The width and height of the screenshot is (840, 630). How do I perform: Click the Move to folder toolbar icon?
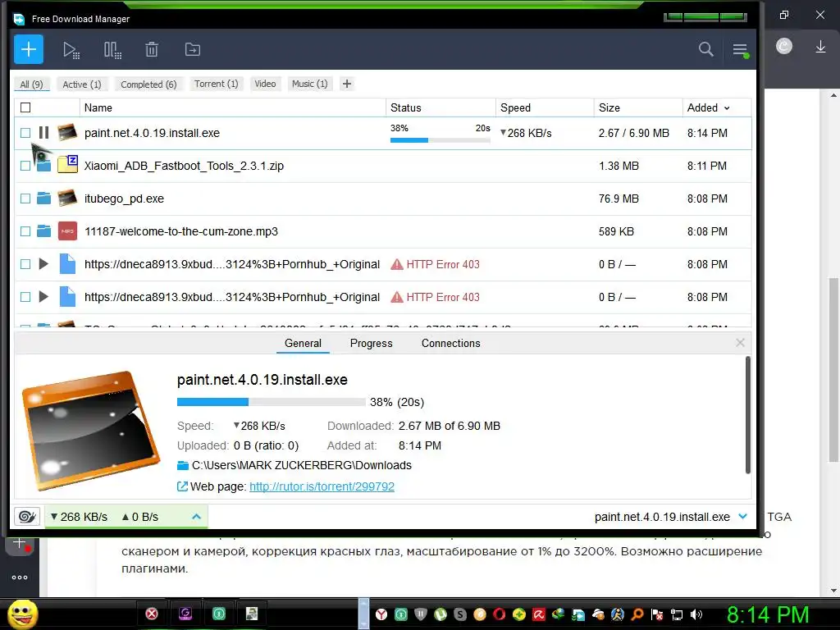(x=192, y=50)
